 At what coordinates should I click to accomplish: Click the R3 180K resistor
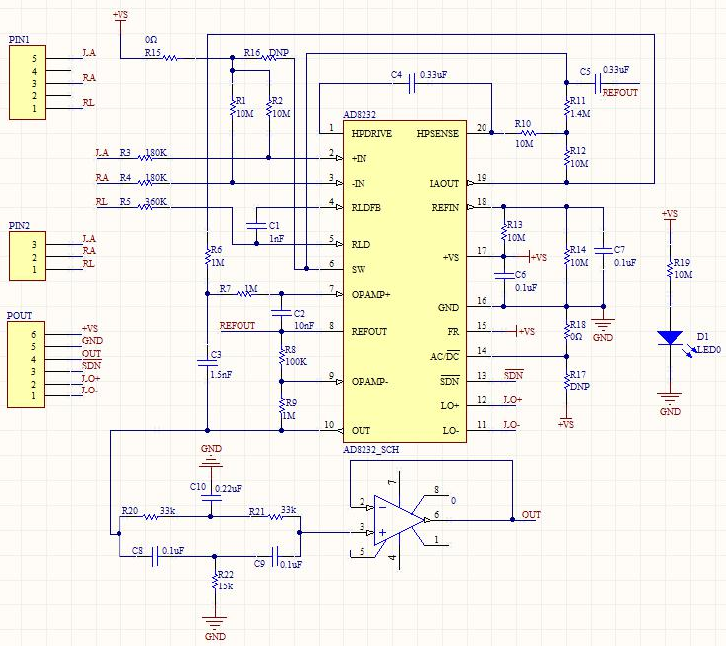145,158
